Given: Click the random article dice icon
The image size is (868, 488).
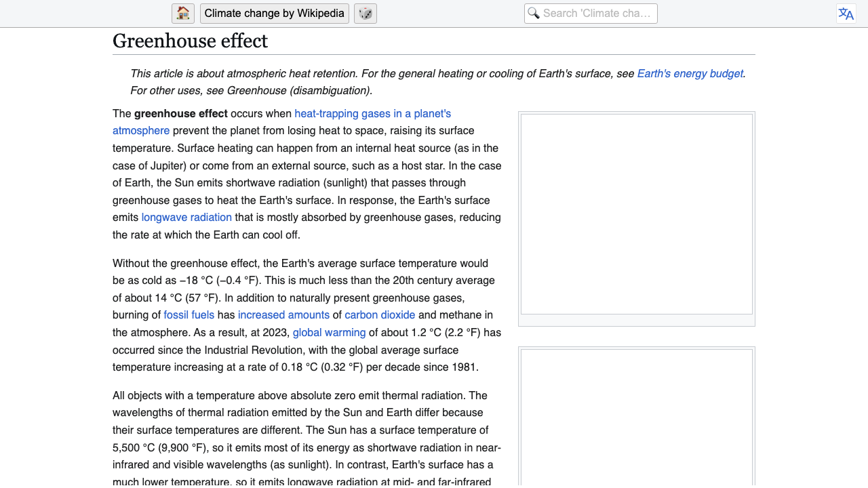Looking at the screenshot, I should click(x=366, y=14).
